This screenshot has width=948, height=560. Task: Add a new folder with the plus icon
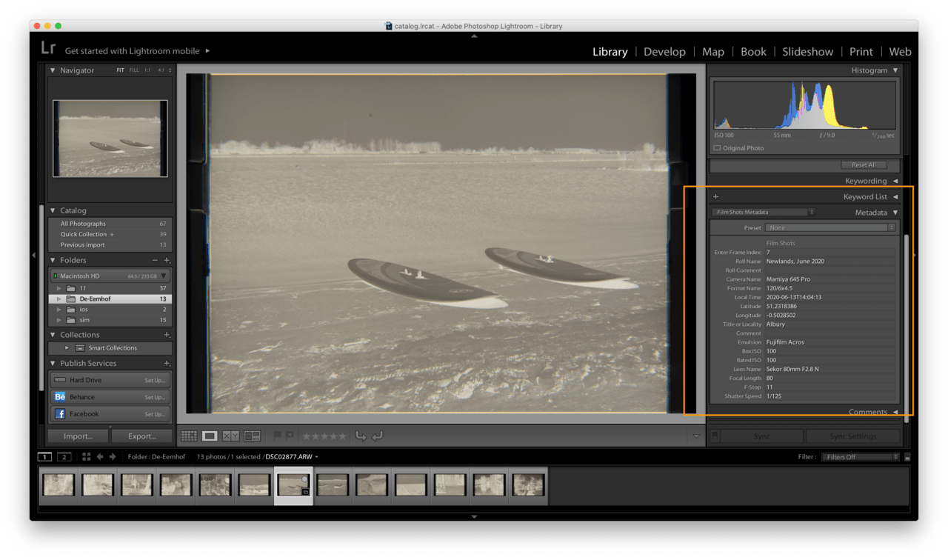pyautogui.click(x=167, y=260)
